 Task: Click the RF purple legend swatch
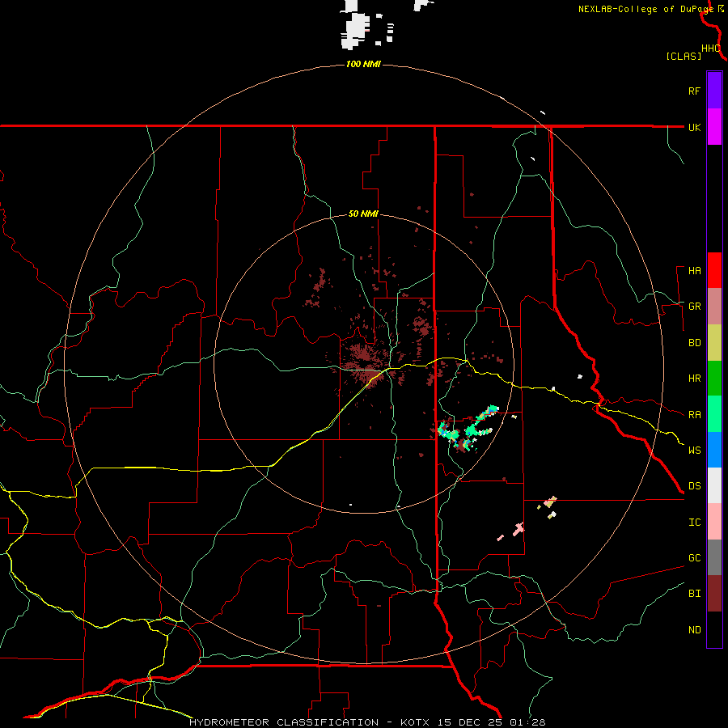click(714, 91)
